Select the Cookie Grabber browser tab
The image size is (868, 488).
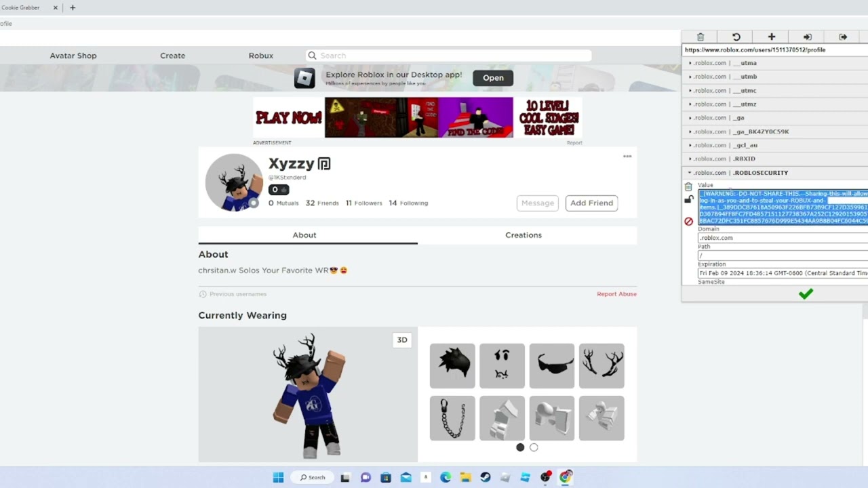click(27, 7)
